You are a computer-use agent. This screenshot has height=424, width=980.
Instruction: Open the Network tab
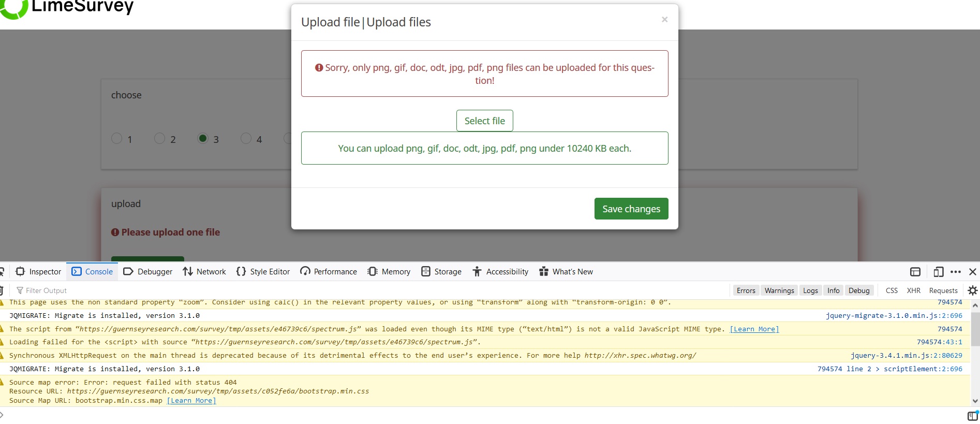[204, 272]
